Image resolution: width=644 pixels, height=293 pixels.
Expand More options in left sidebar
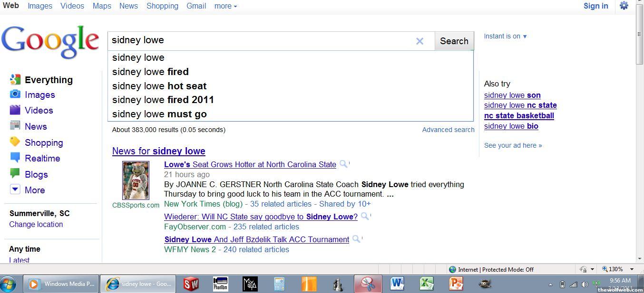click(34, 190)
